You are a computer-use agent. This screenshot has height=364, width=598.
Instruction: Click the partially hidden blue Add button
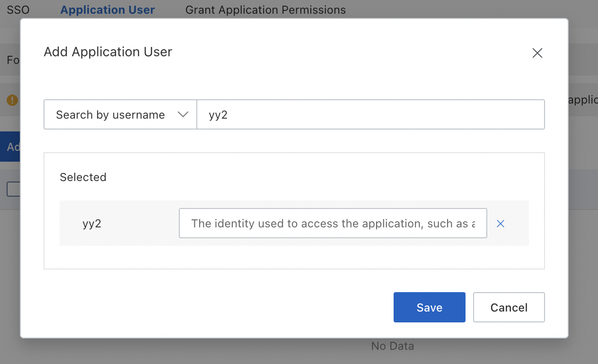pos(10,147)
